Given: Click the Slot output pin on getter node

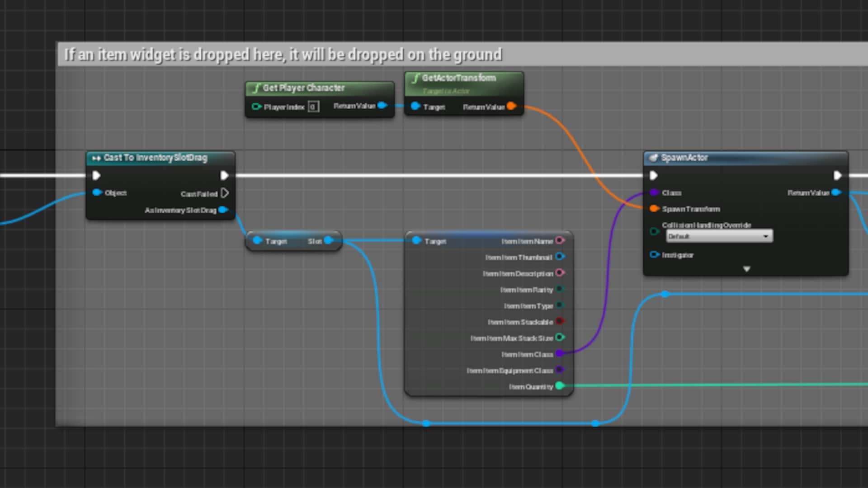Looking at the screenshot, I should 328,240.
